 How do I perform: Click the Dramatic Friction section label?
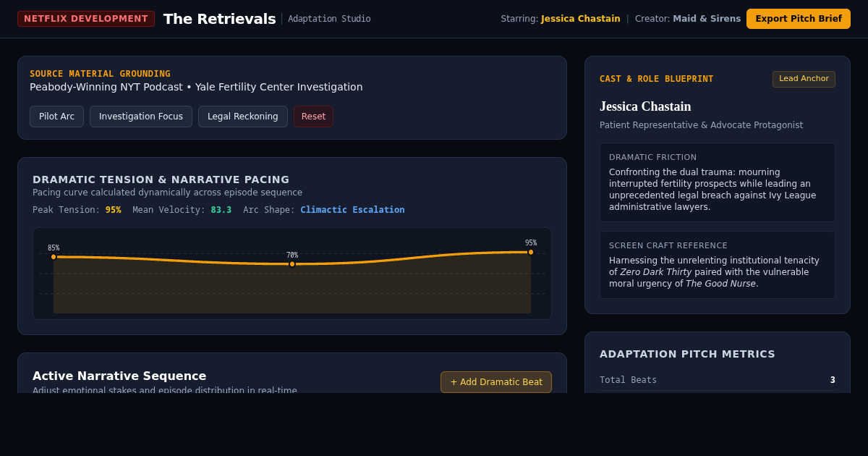652,157
